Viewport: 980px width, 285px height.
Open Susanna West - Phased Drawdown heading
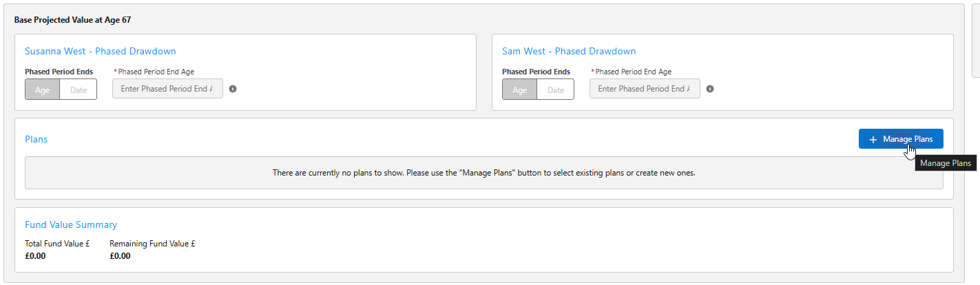(x=101, y=51)
